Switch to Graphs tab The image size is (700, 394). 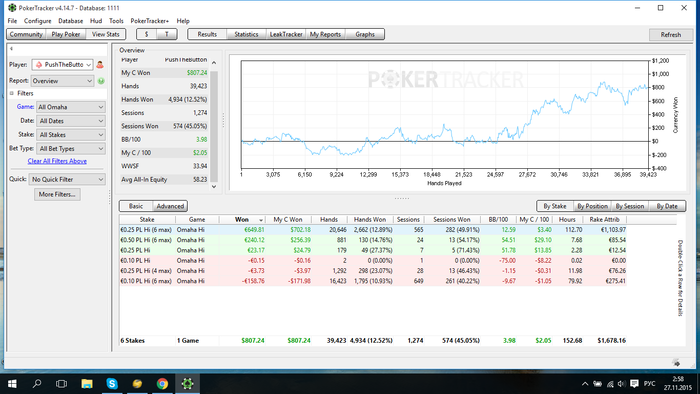[x=365, y=34]
